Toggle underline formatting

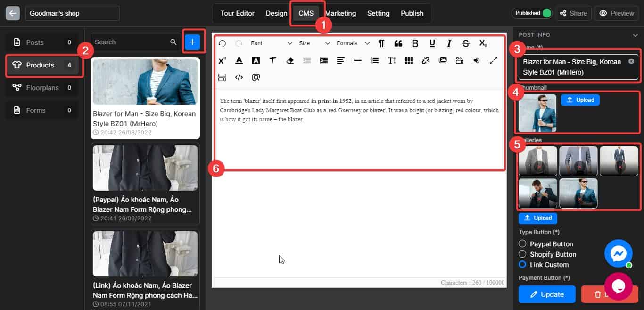(x=432, y=43)
